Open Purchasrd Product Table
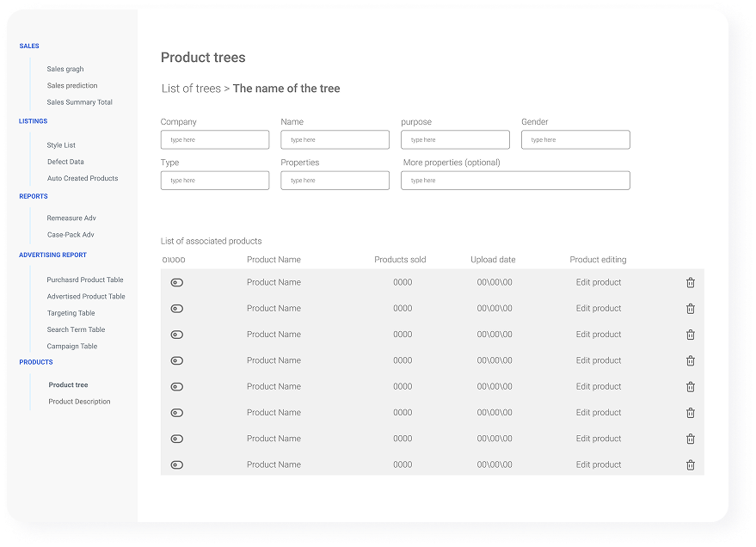The height and width of the screenshot is (547, 756). 85,280
